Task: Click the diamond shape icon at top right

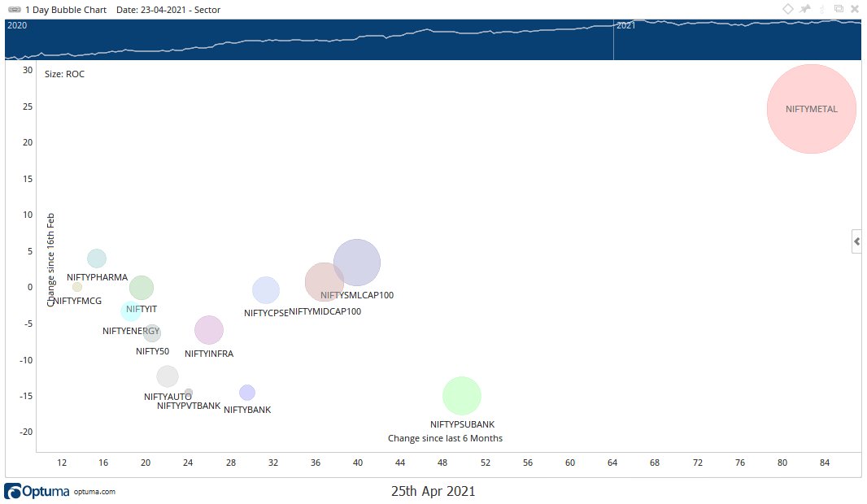Action: 787,8
